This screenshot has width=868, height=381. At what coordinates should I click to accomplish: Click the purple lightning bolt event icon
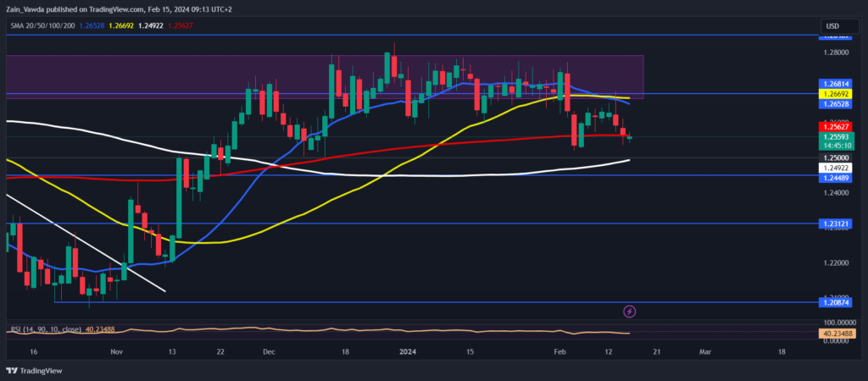tap(629, 312)
